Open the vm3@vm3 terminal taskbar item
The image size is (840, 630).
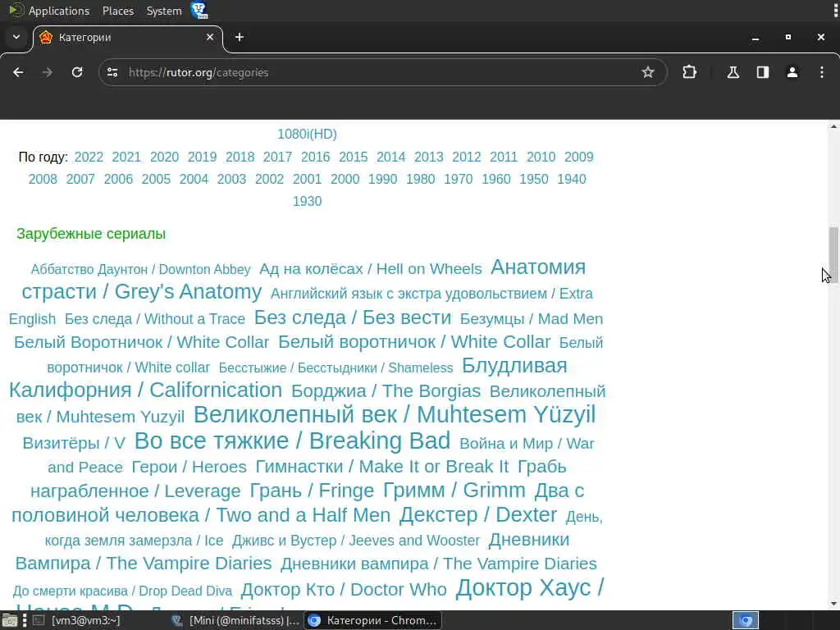click(80, 620)
